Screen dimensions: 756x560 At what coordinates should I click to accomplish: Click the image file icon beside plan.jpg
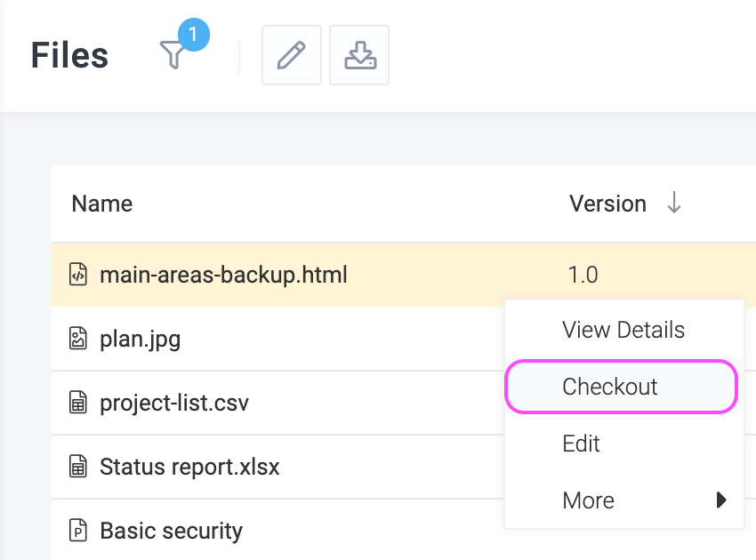pyautogui.click(x=77, y=339)
